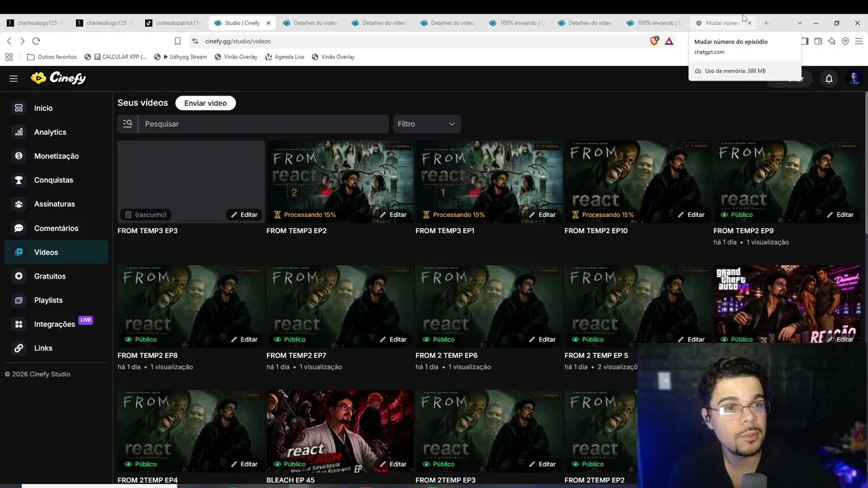Screen dimensions: 868x488
Task: Click the FROM TEMP2 EP9 title
Action: [743, 231]
